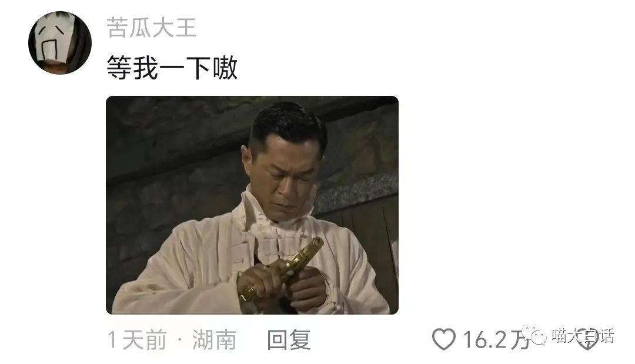Tap the 16.2万 like count
This screenshot has width=635, height=364.
(496, 339)
